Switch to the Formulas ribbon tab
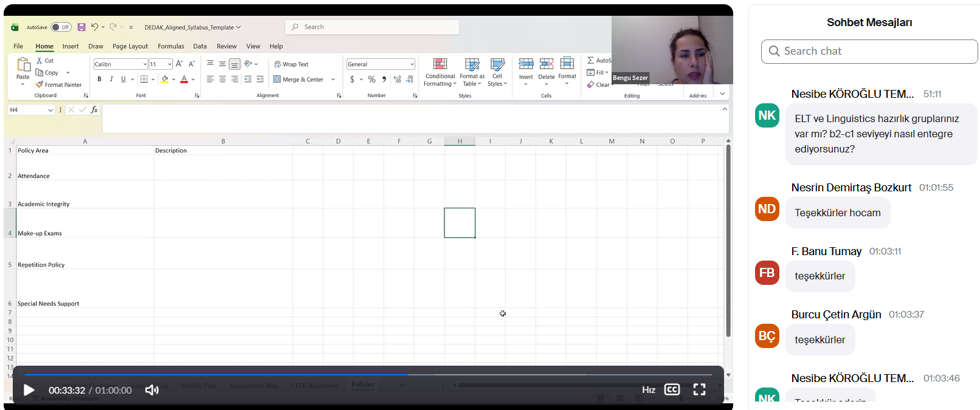Viewport: 980px width, 410px height. point(171,46)
